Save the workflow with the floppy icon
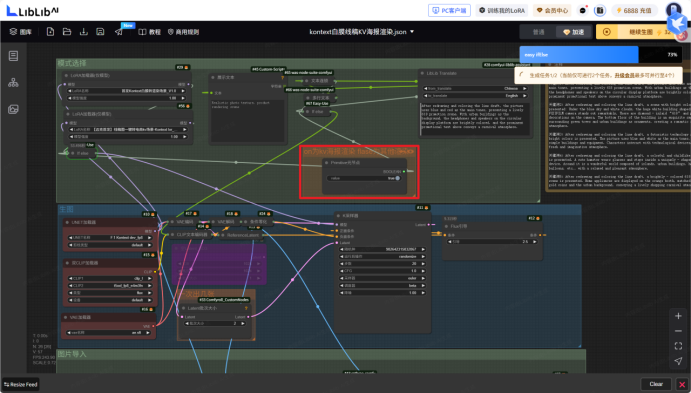 point(100,32)
